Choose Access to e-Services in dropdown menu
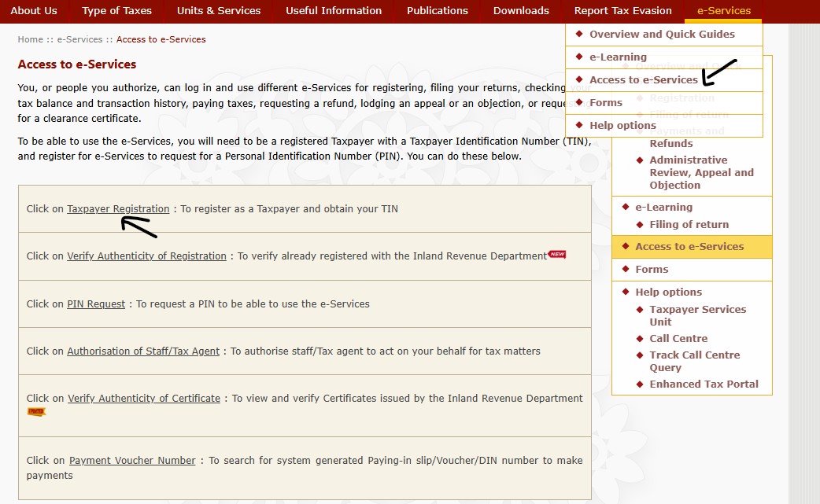Viewport: 820px width, 504px height. 643,79
